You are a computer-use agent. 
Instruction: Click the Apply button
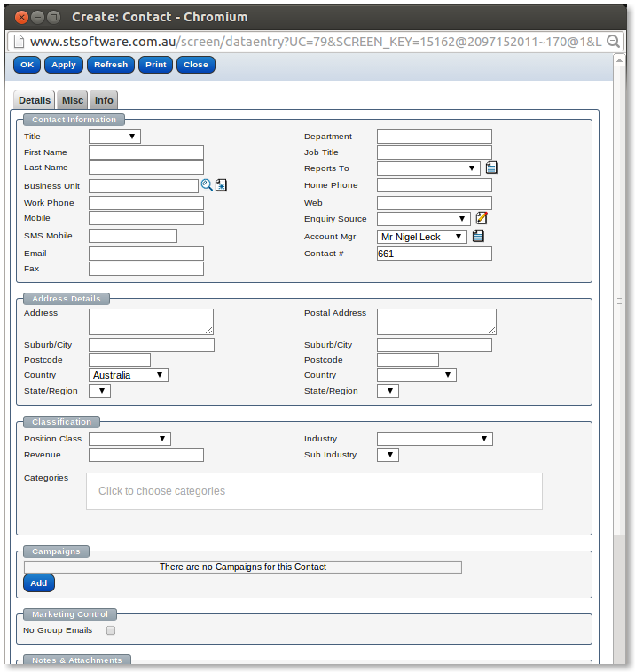pos(64,65)
